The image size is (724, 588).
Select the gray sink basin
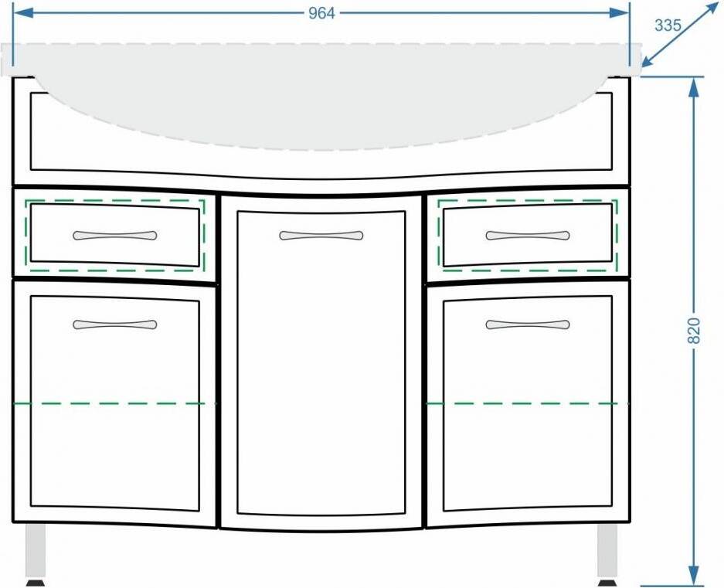pyautogui.click(x=321, y=100)
